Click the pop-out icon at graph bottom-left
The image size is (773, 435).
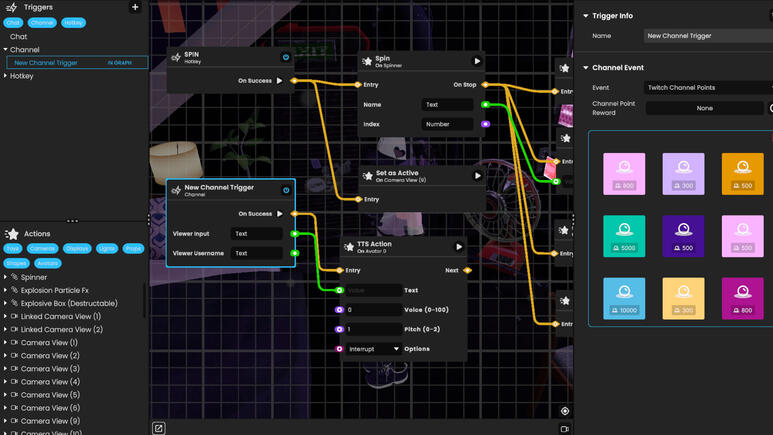click(158, 428)
